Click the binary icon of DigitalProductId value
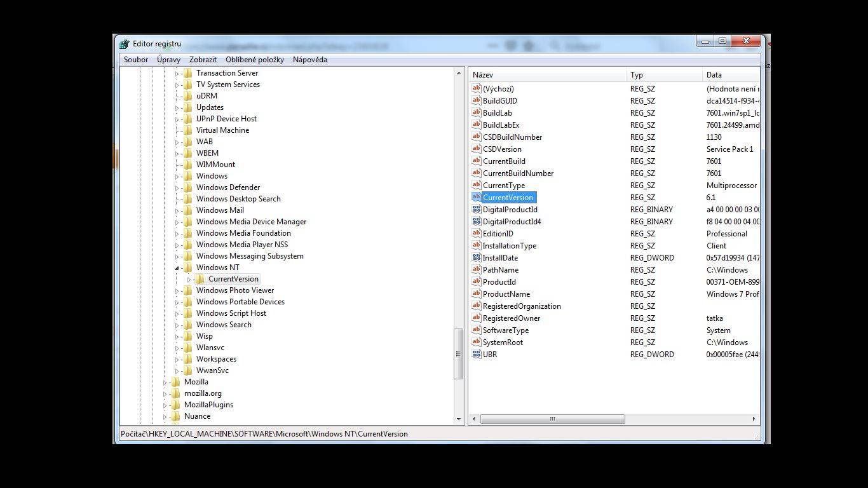Screen dimensions: 868x488 tap(477, 209)
